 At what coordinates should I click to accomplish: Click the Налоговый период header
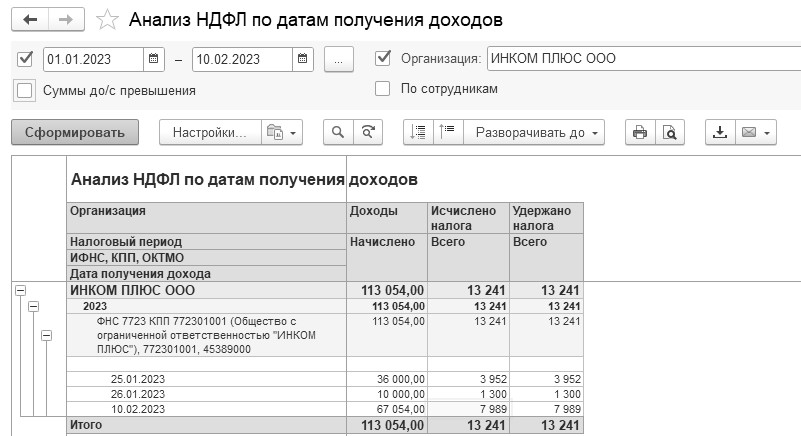[207, 242]
